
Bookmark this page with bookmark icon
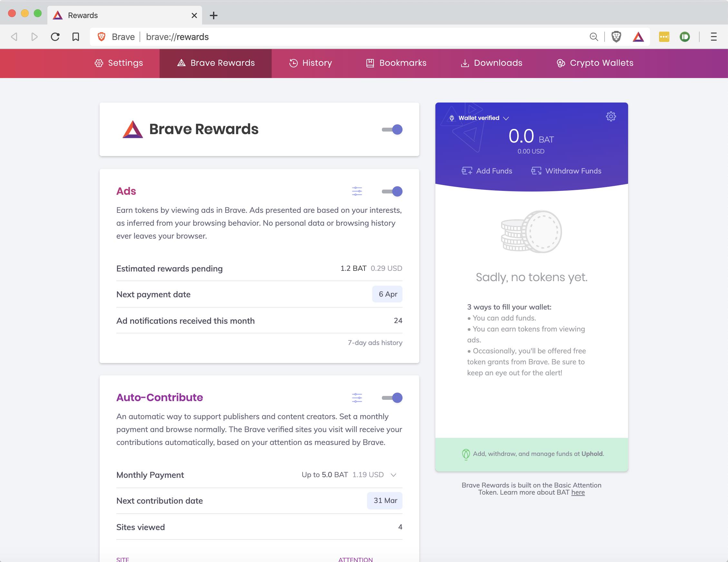coord(76,37)
